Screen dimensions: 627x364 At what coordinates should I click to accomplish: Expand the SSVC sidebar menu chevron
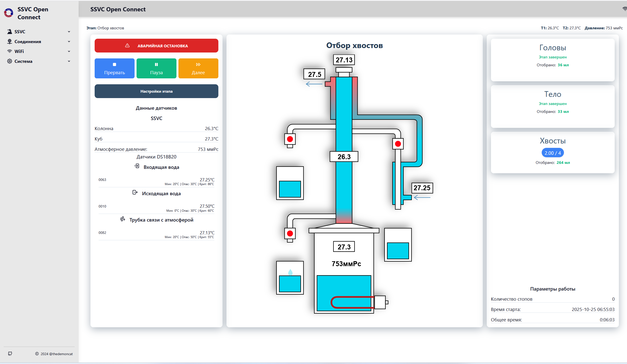coord(69,32)
